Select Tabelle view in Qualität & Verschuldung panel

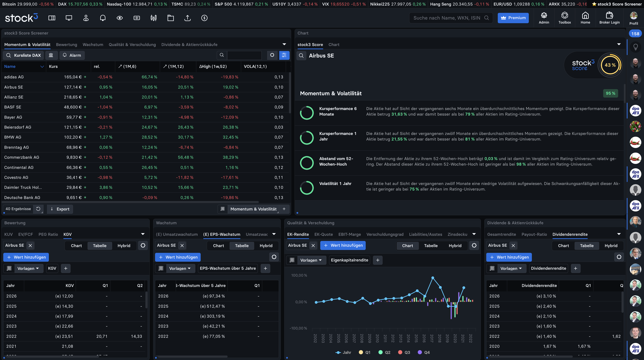(431, 246)
